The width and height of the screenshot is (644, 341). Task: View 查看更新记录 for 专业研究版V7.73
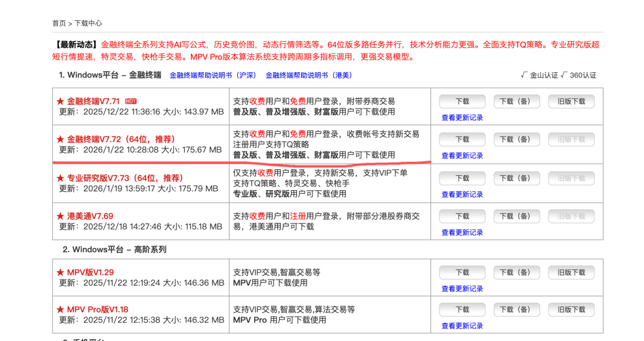(462, 195)
